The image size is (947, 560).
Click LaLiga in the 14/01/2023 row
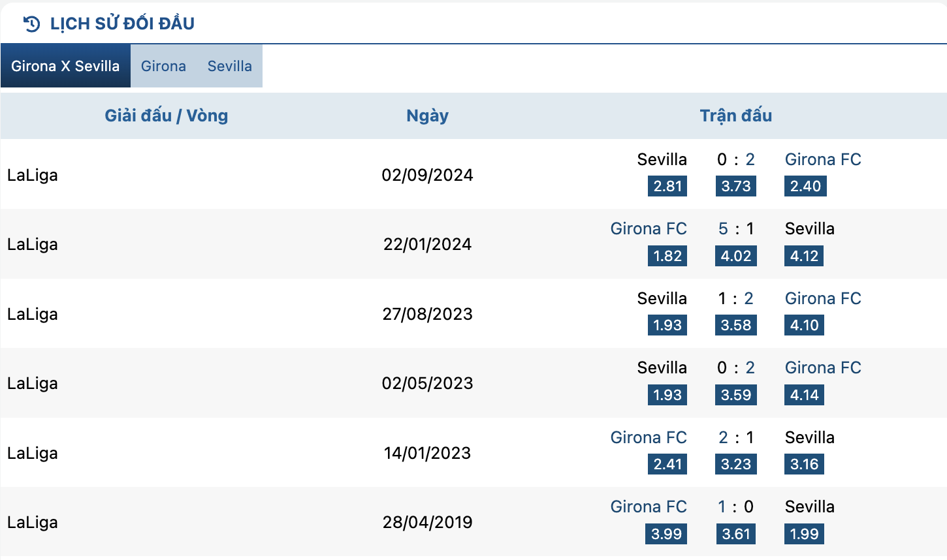(x=33, y=453)
